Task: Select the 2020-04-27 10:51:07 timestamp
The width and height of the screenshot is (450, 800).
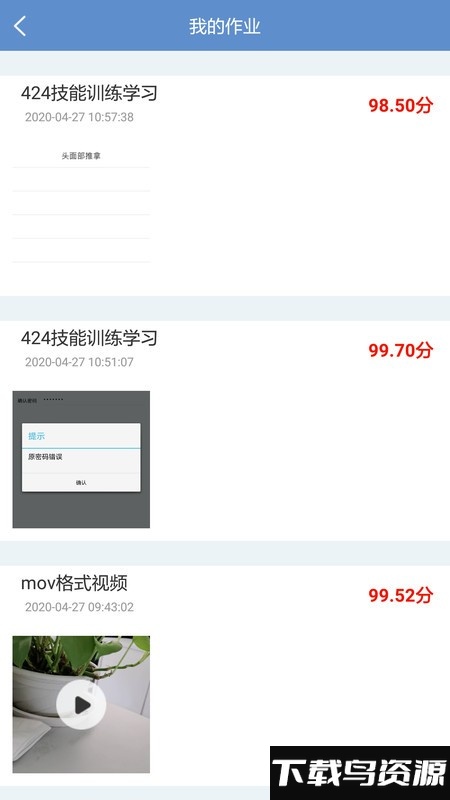Action: (x=80, y=362)
